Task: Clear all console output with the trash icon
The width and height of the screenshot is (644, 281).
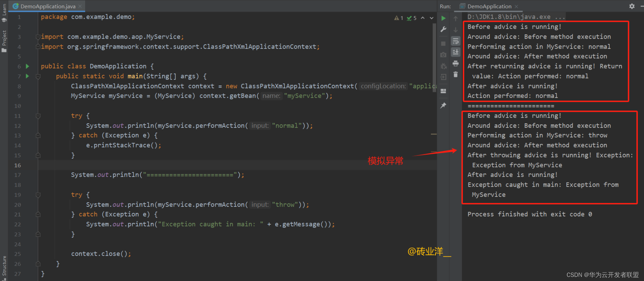Action: pyautogui.click(x=456, y=75)
